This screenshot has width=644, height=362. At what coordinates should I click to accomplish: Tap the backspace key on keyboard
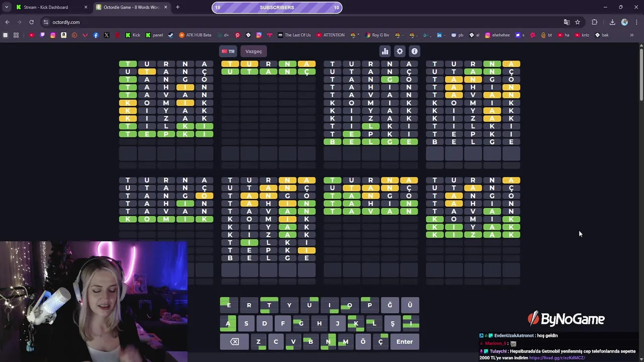pos(234,342)
